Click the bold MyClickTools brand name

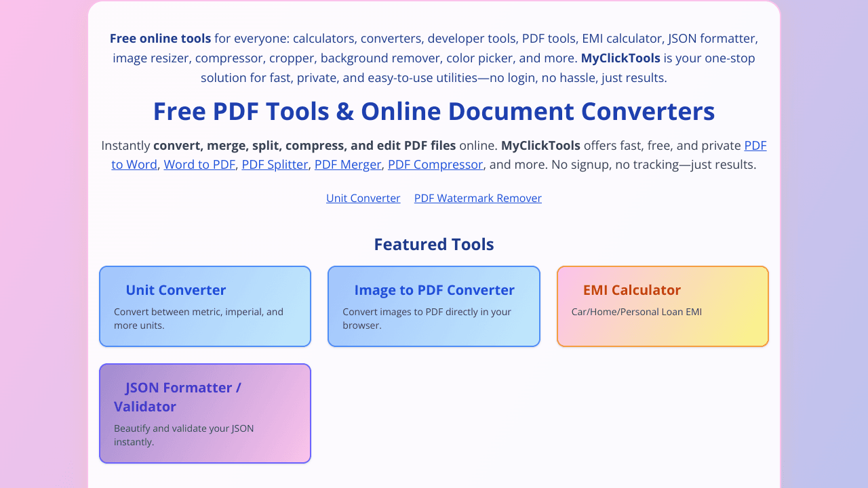[x=620, y=58]
